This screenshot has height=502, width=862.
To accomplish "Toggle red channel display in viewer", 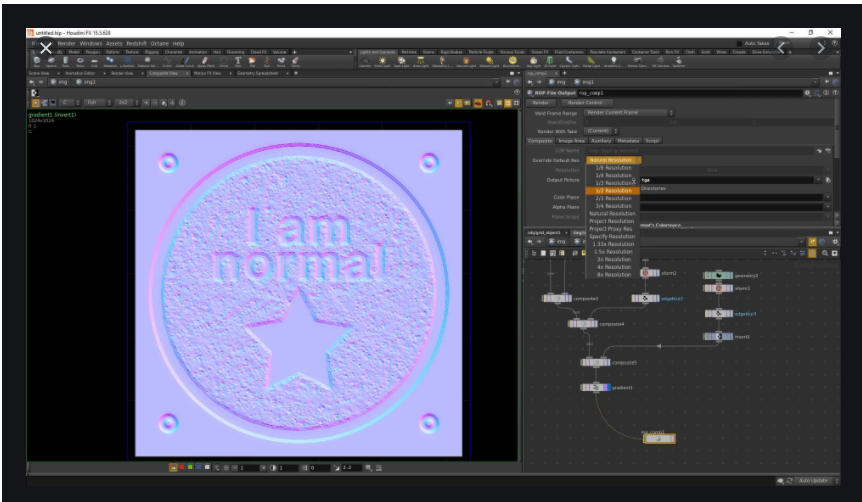I will (x=180, y=467).
